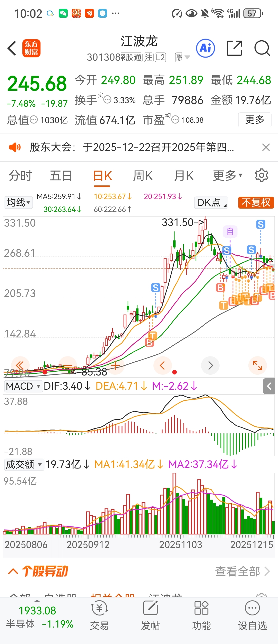278x644 pixels.
Task: Open the 均线 indicator dropdown
Action: point(18,202)
